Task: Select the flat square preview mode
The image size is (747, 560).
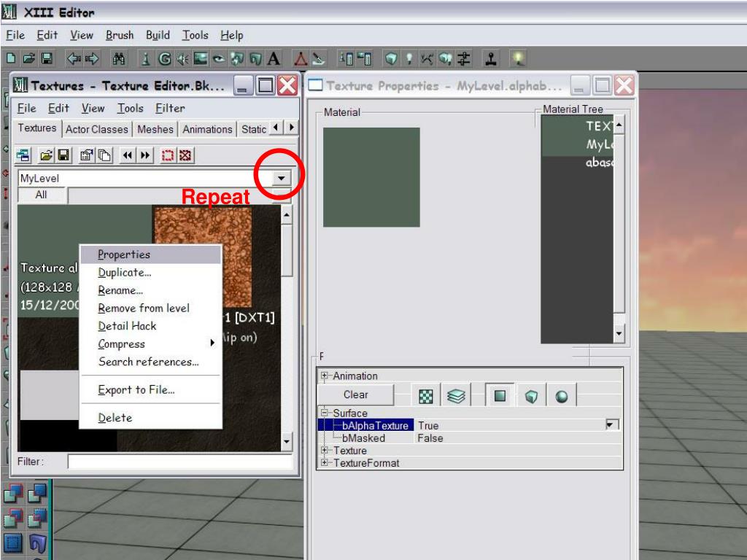Action: (500, 396)
